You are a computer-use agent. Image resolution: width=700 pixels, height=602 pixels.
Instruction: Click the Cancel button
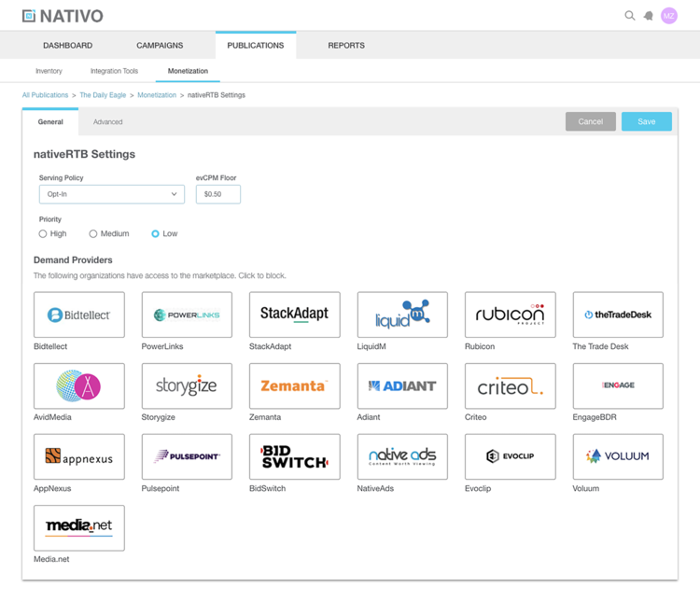(590, 121)
